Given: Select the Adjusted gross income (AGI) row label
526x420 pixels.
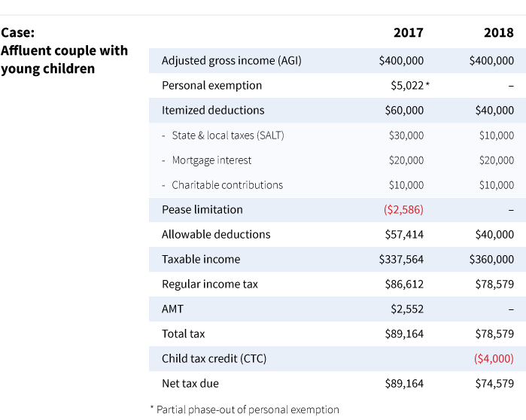Looking at the screenshot, I should click(231, 61).
